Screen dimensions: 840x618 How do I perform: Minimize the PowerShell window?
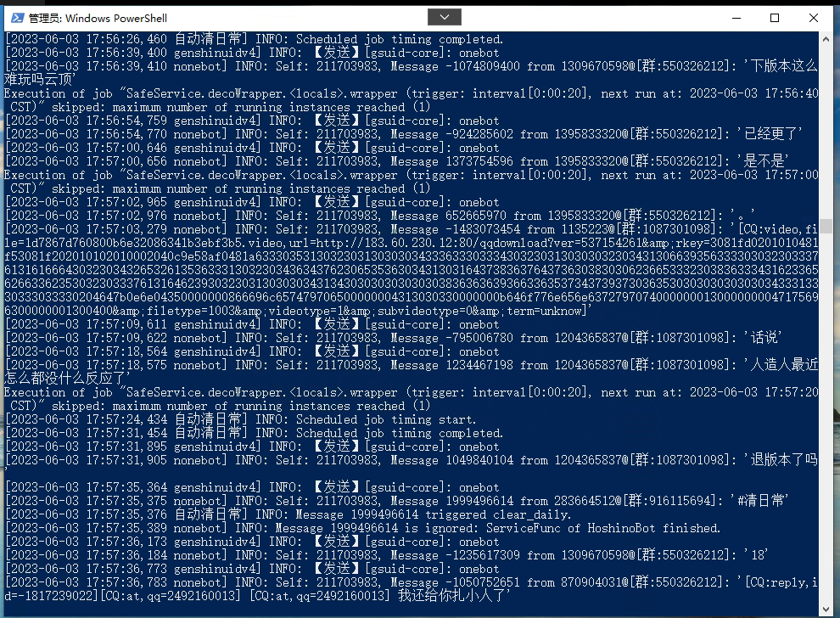tap(736, 17)
